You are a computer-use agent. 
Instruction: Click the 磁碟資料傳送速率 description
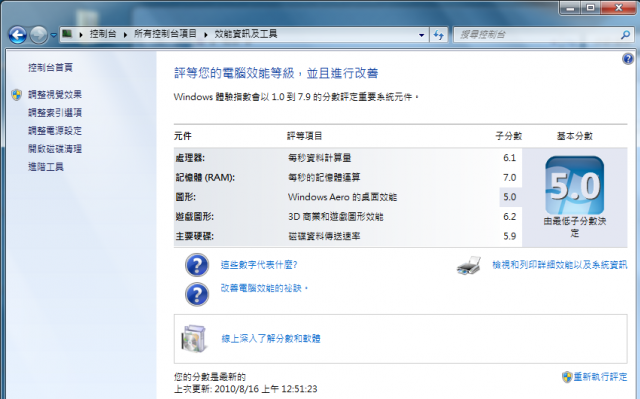324,236
